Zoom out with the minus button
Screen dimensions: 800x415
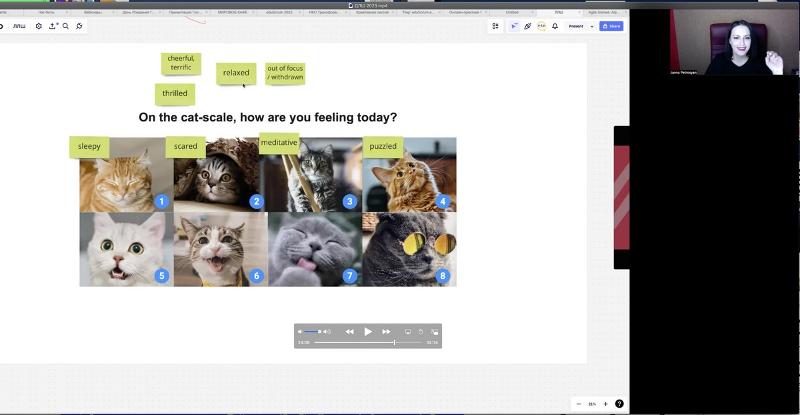pos(579,404)
